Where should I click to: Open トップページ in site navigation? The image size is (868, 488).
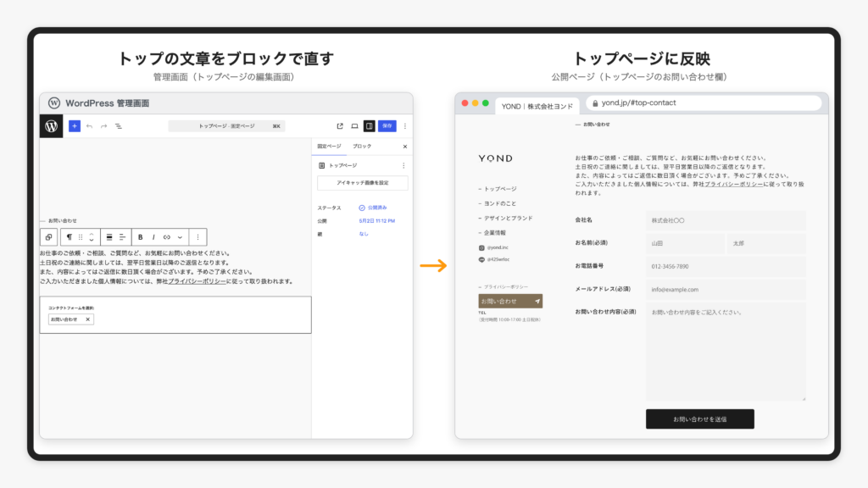pos(500,189)
